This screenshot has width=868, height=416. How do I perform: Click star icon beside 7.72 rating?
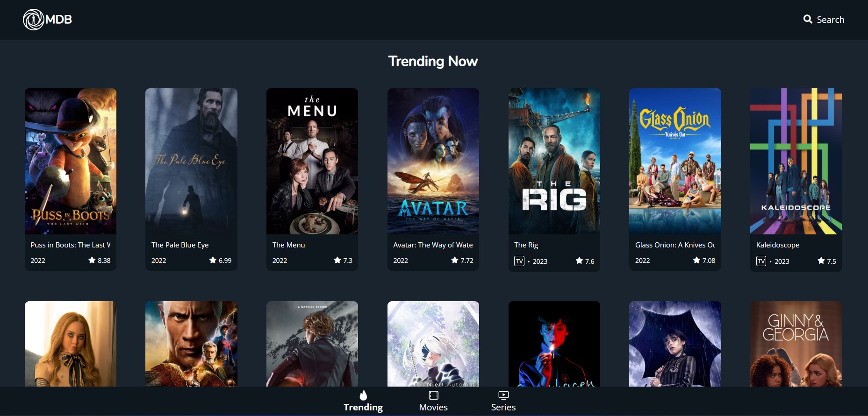(x=455, y=260)
